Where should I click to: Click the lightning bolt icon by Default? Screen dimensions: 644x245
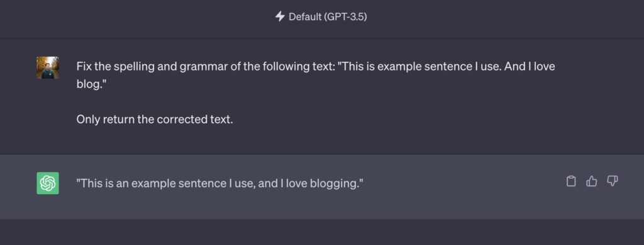click(280, 17)
